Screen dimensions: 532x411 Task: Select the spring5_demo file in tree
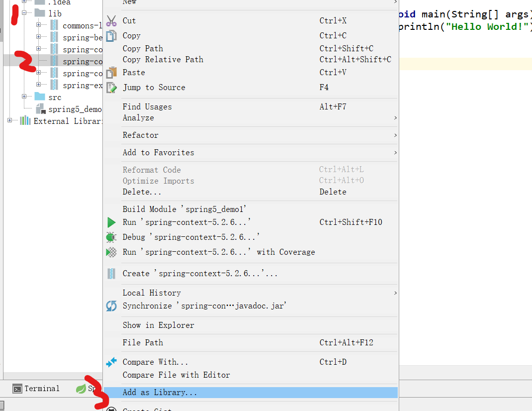coord(75,109)
